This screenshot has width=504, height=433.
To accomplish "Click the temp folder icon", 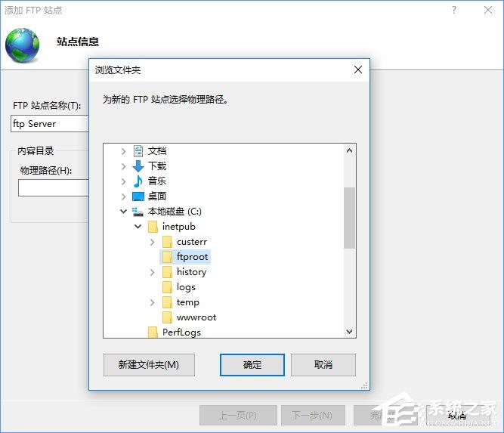I will (167, 302).
